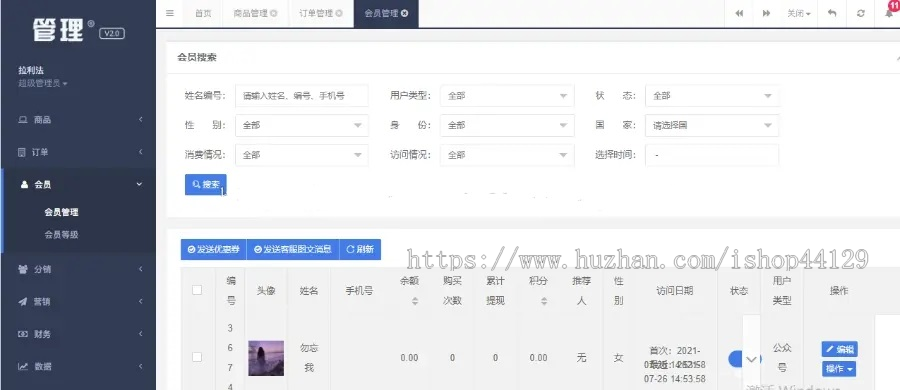
Task: Click the 搜索 button
Action: 205,184
